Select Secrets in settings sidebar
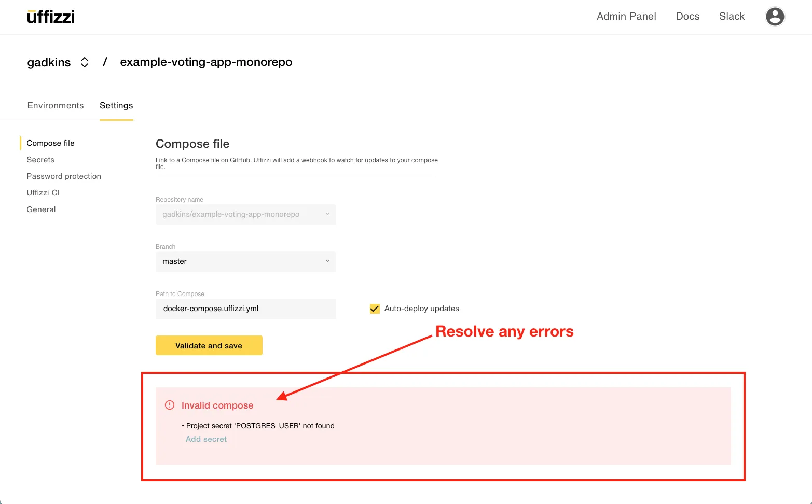812x504 pixels. point(40,160)
